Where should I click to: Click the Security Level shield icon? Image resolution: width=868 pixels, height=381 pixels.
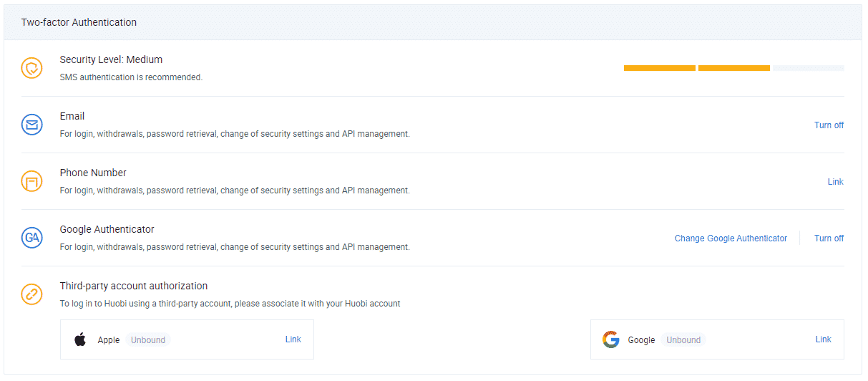[x=32, y=68]
